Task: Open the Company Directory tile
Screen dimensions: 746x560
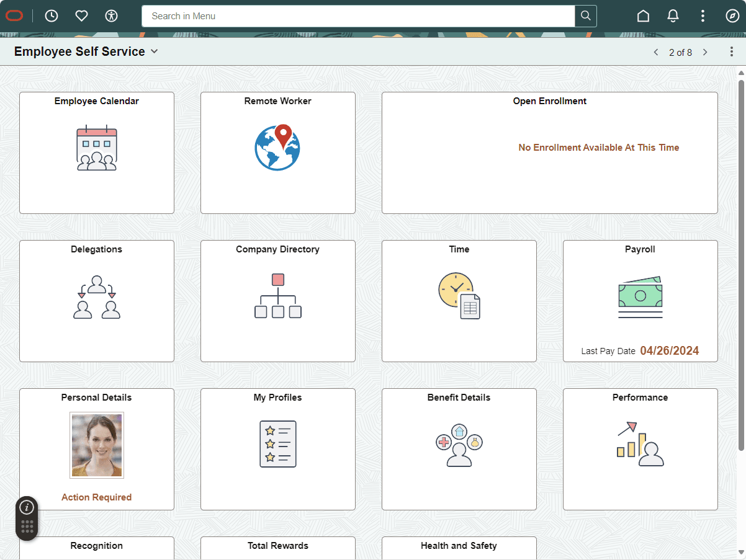Action: pos(277,301)
